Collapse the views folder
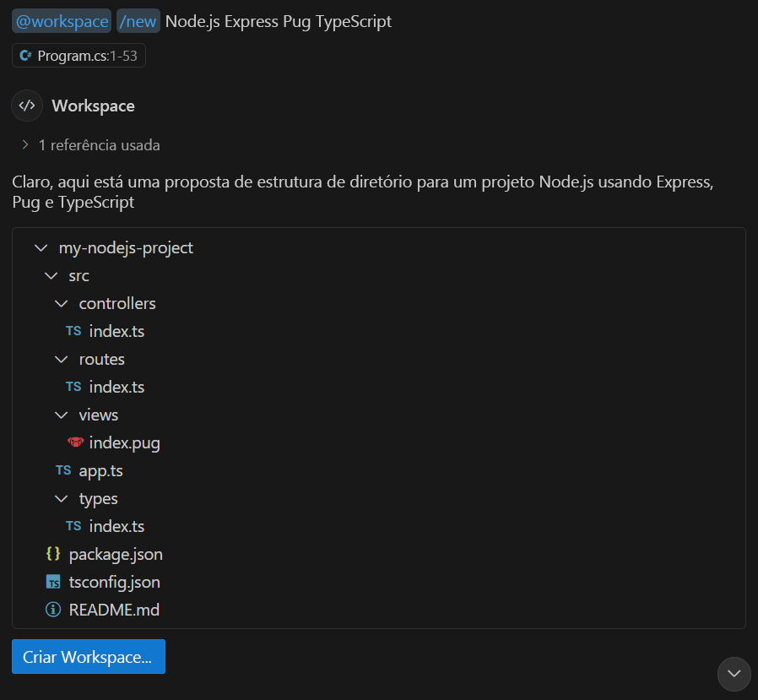 point(61,415)
